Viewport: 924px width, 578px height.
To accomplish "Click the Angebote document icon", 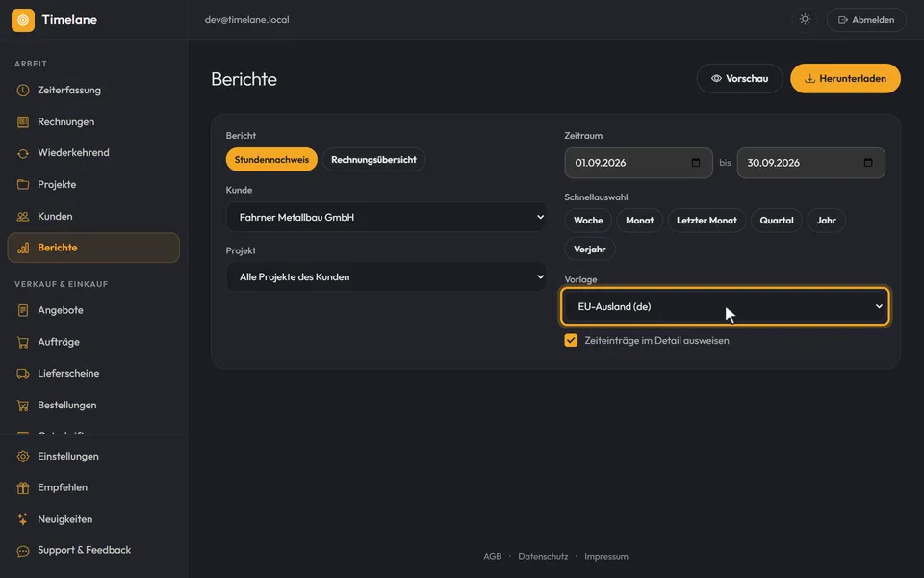I will [x=23, y=310].
